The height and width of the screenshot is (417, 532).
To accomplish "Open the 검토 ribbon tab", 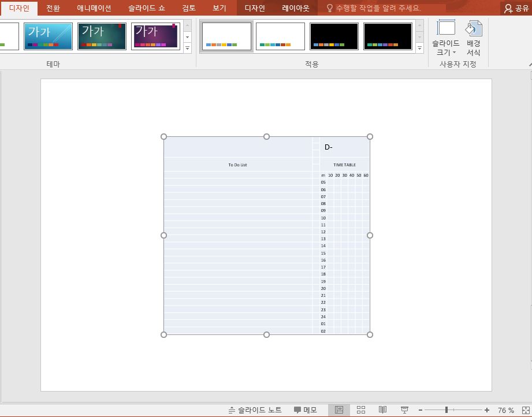I will [x=189, y=8].
